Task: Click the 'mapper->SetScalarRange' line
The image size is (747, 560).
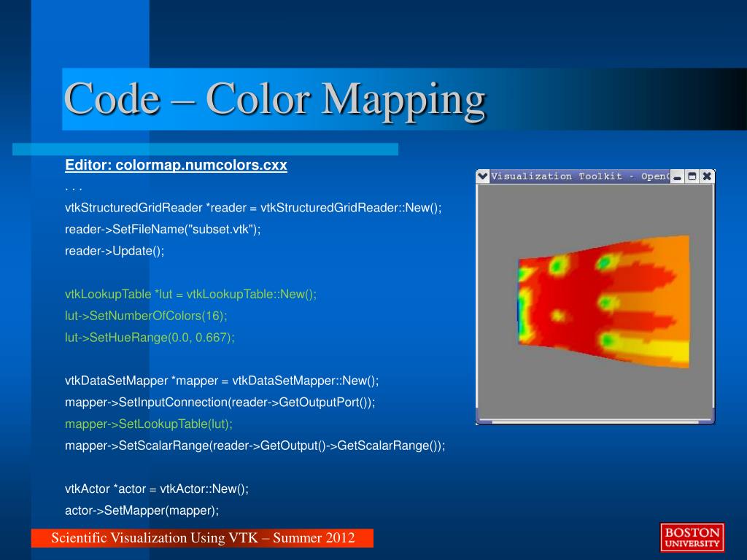Action: point(255,446)
